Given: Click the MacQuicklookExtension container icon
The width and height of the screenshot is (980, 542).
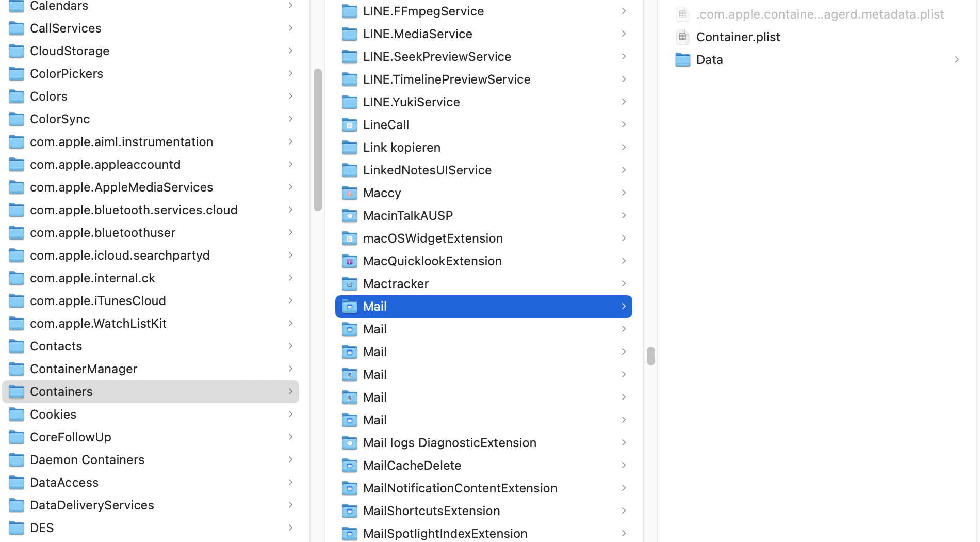Looking at the screenshot, I should coord(350,261).
